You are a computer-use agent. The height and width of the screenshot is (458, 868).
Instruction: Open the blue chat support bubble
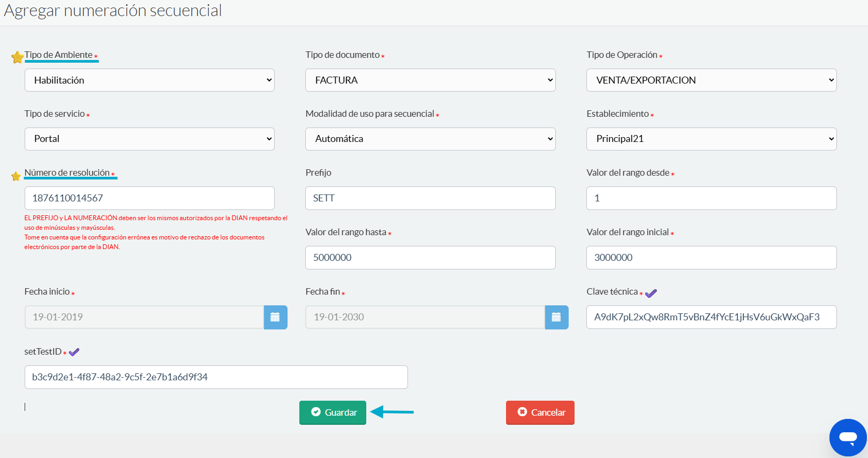coord(848,437)
